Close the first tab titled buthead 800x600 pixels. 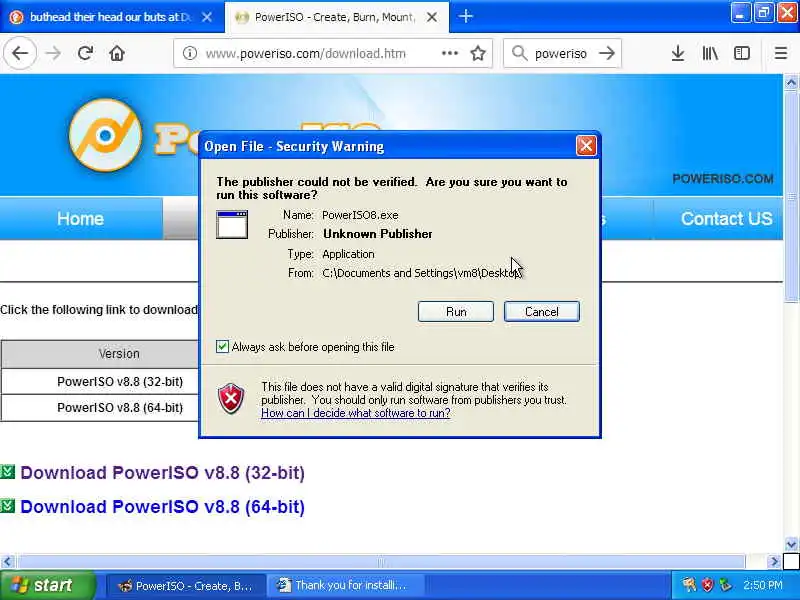(207, 17)
